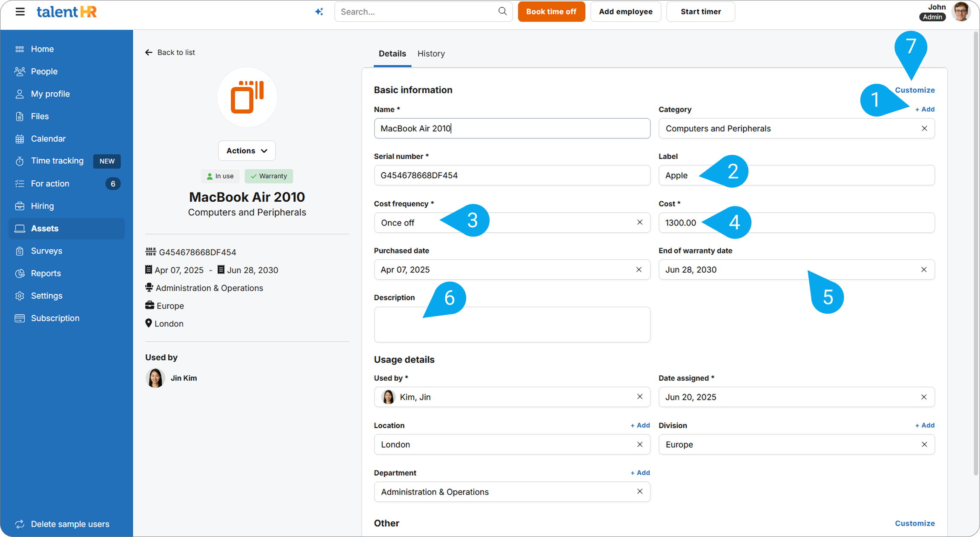Screen dimensions: 980x537
Task: Click the Surveys clipboard icon
Action: 20,251
